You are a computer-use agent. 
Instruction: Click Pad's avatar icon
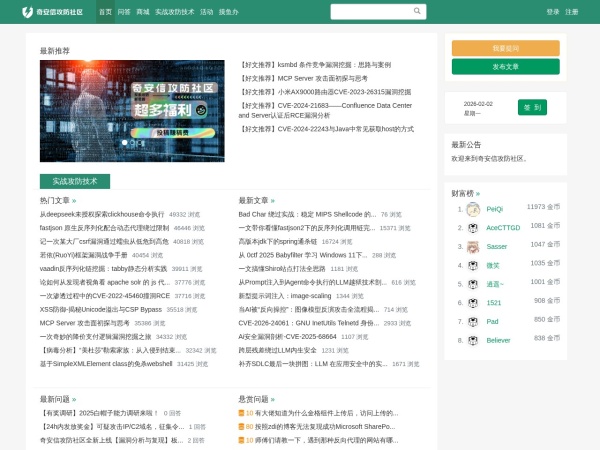[x=474, y=321]
